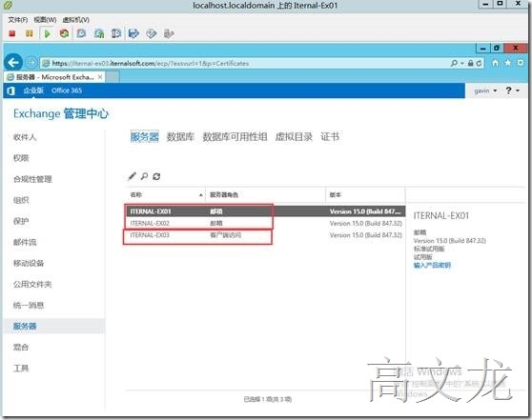Viewport: 532px width, 420px height.
Task: Click the address bar refresh icon
Action: tap(479, 63)
